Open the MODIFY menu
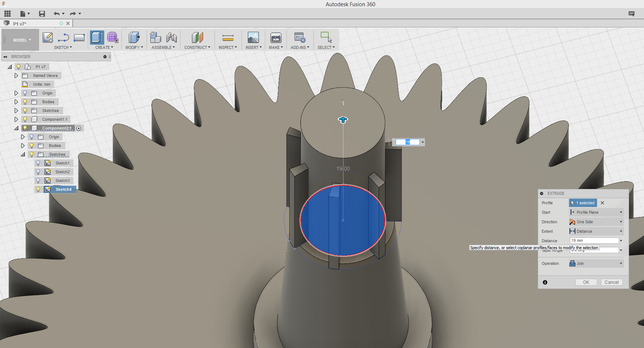 [x=134, y=47]
